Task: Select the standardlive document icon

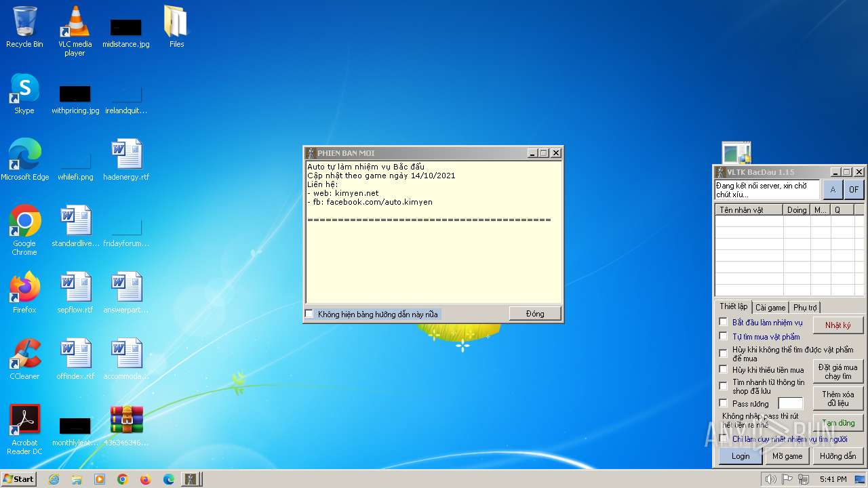Action: pos(75,226)
